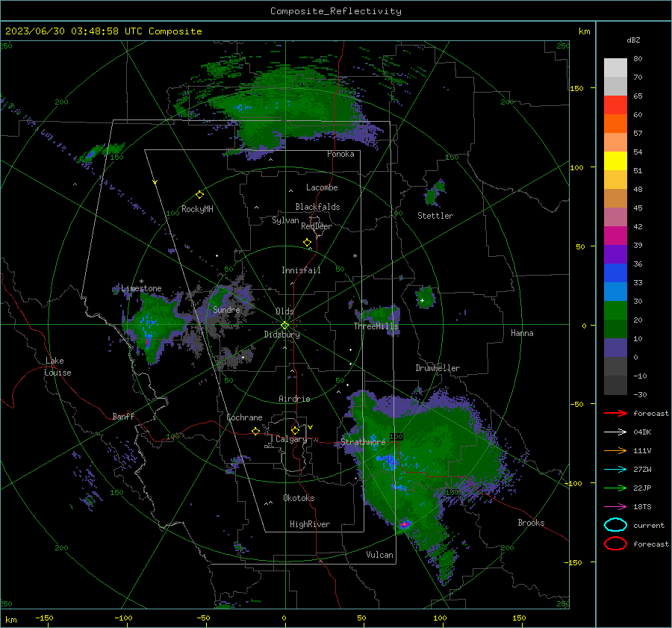The image size is (672, 628).
Task: Select the cyan 27ZW arrow legend icon
Action: [615, 470]
